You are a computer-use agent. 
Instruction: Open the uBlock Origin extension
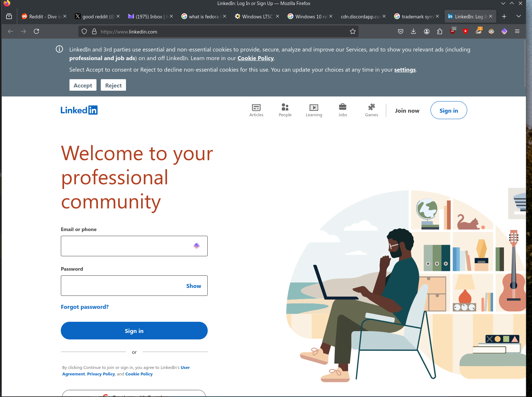452,31
